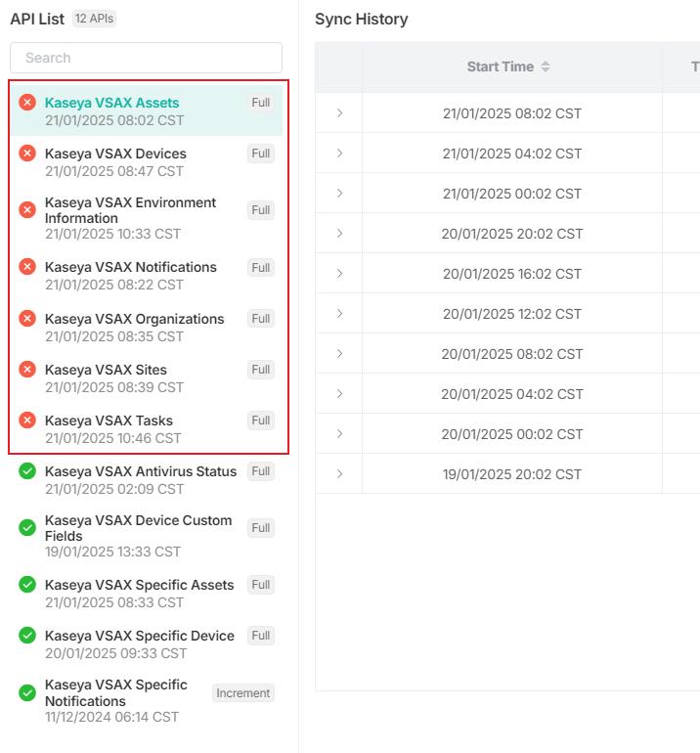Click the red status icon for Kaseya VSAX Tasks
700x753 pixels.
pyautogui.click(x=27, y=420)
